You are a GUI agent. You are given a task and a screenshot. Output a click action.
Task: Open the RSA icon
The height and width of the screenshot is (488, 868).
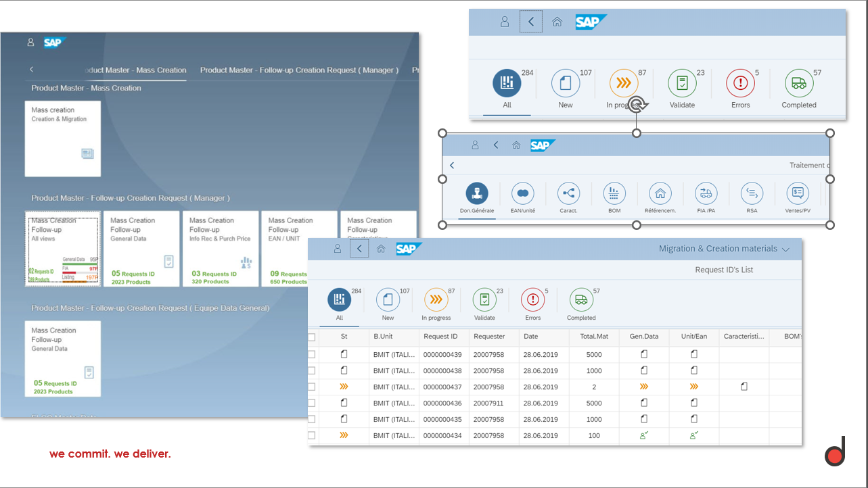(x=752, y=194)
